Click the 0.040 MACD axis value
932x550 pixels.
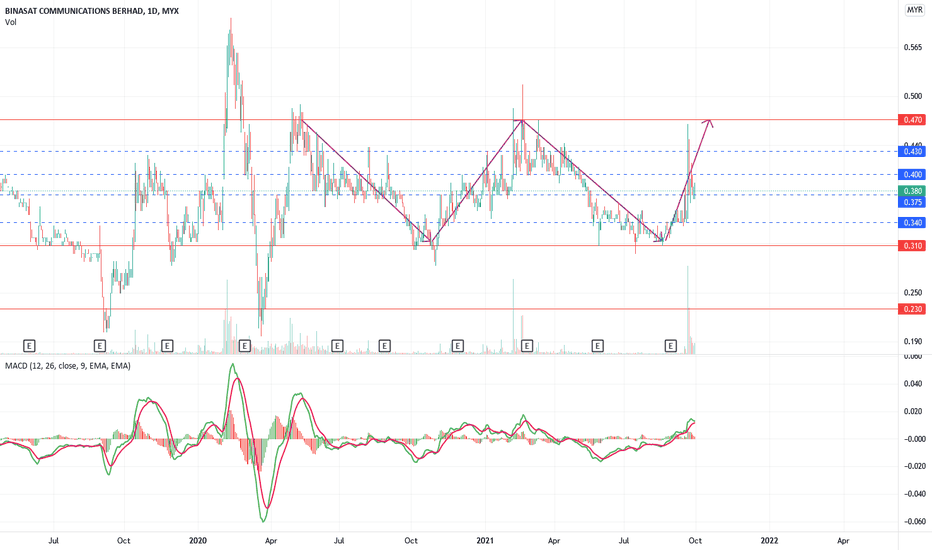(913, 384)
